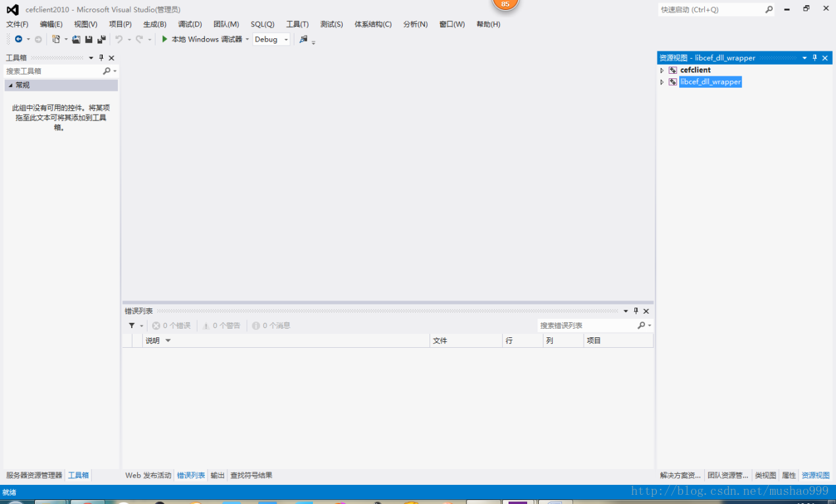Open the 生成(B) build menu
The height and width of the screenshot is (504, 836).
[x=155, y=24]
